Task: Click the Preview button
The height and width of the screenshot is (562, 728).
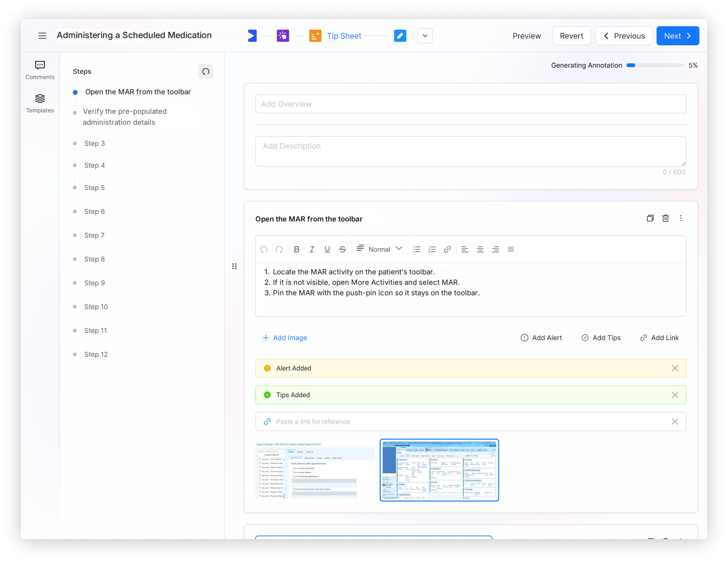Action: pos(526,36)
